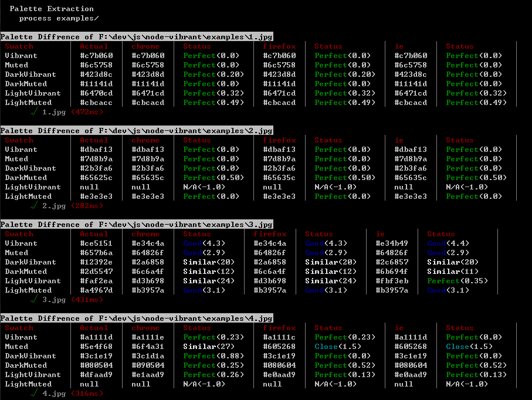The width and height of the screenshot is (532, 400).
Task: Click chrome status 'Perfect(0.20)' in 1.jpg table
Action: [x=214, y=74]
